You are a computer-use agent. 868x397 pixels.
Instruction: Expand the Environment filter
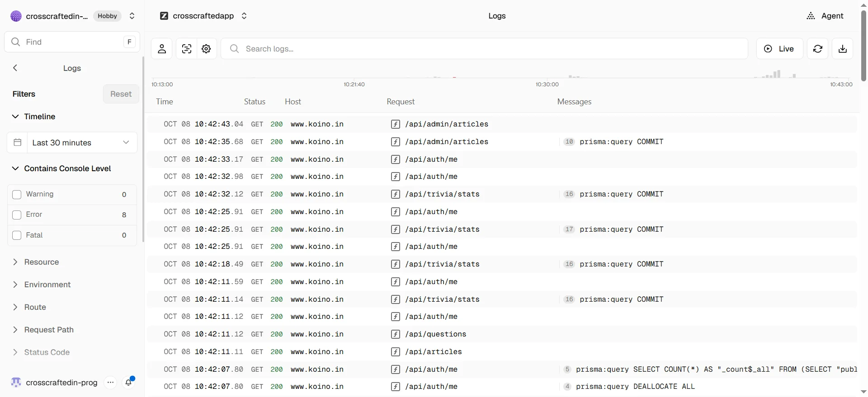point(41,285)
